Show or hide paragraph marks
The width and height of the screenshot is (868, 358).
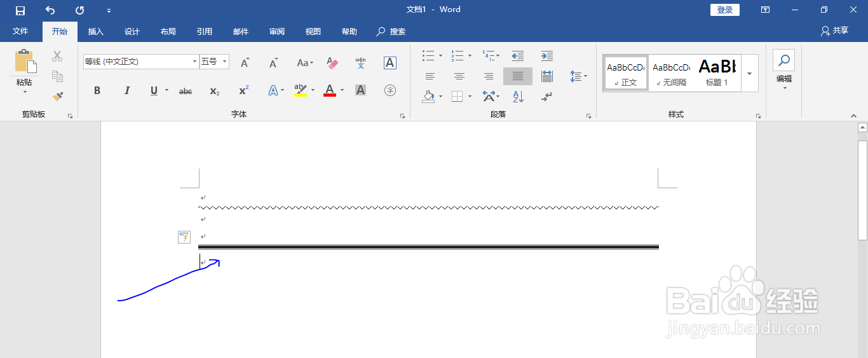pos(547,97)
